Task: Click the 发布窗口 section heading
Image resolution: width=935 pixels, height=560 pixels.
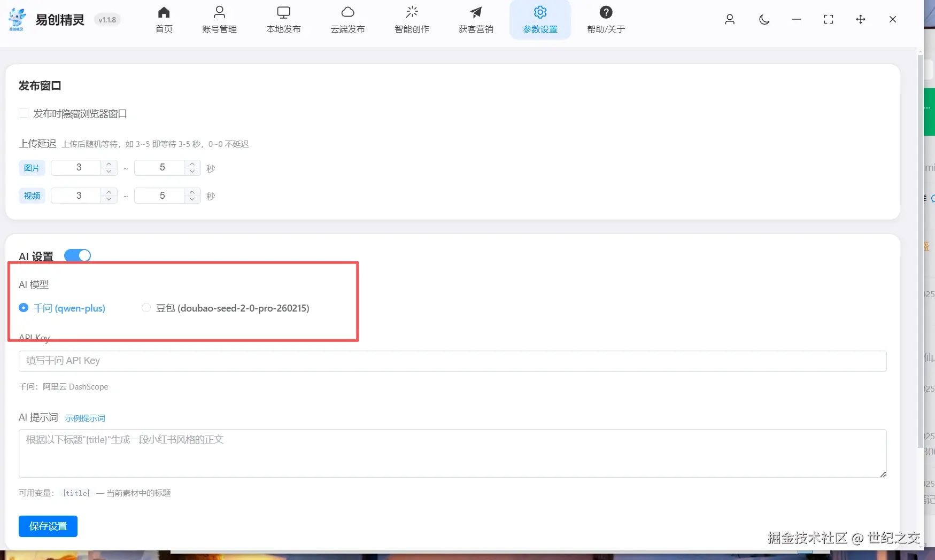Action: point(40,85)
